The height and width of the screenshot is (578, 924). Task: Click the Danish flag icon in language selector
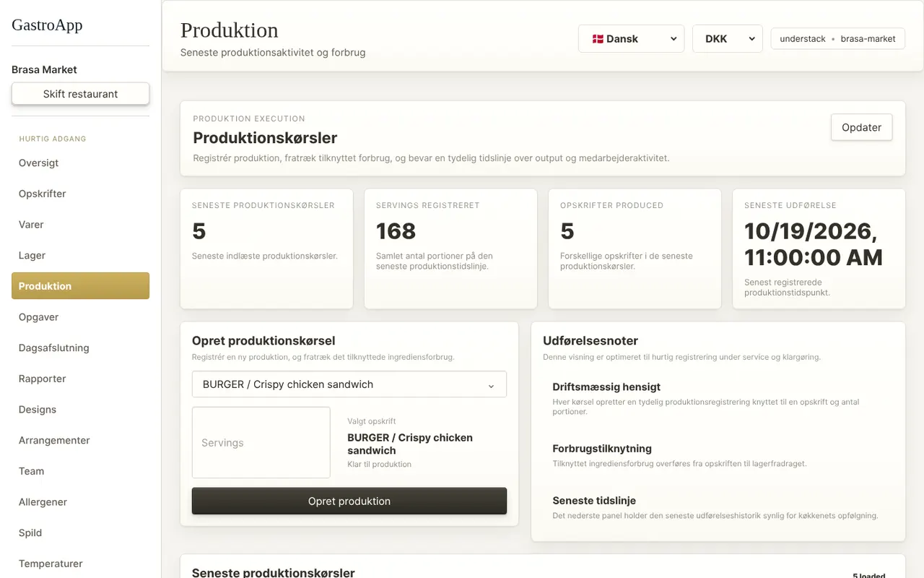[x=598, y=39]
